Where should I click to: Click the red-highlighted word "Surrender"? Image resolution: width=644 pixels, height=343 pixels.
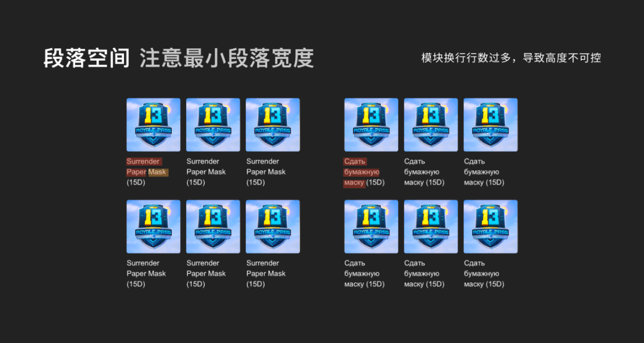[144, 161]
